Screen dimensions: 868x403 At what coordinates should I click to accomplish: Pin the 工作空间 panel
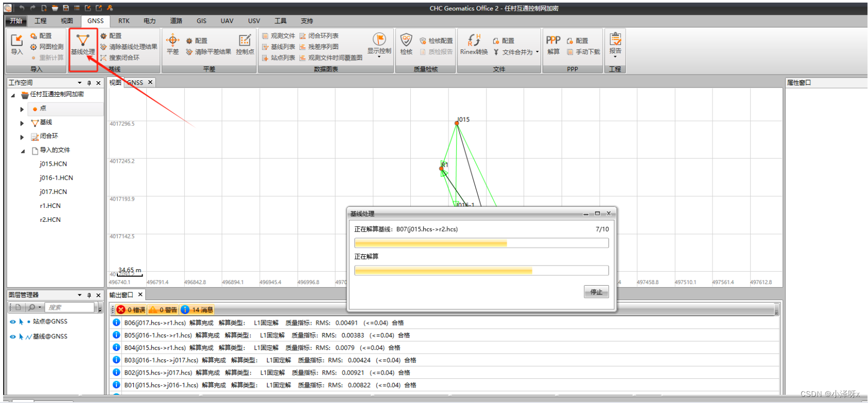click(x=89, y=83)
